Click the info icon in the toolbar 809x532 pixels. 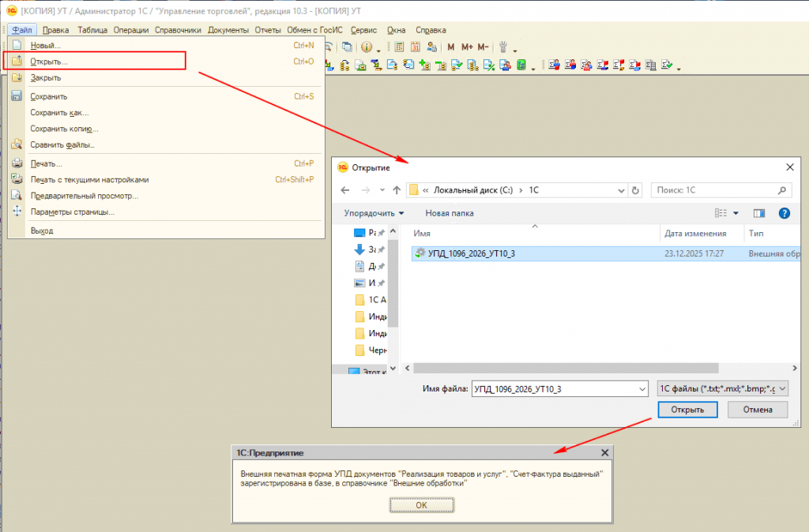point(367,47)
